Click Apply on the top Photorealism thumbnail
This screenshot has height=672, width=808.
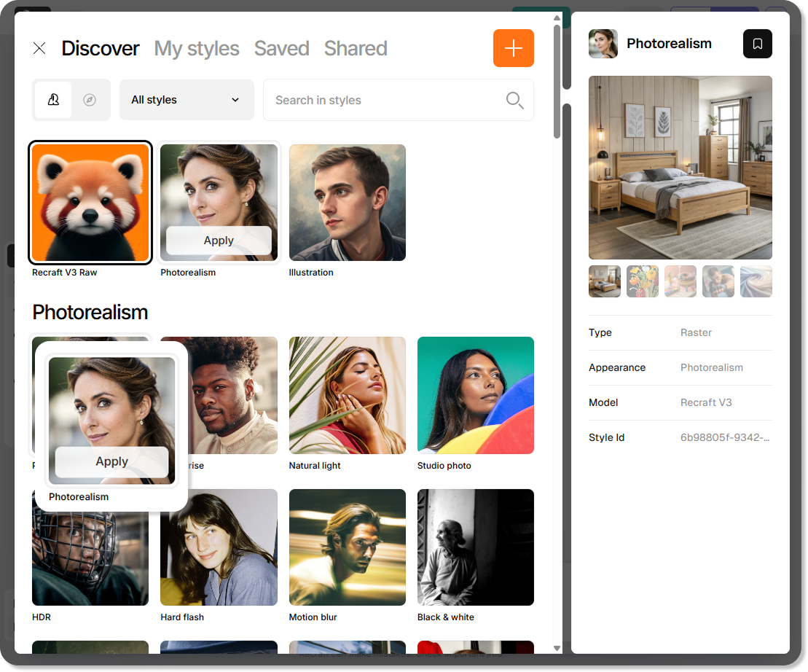click(219, 241)
